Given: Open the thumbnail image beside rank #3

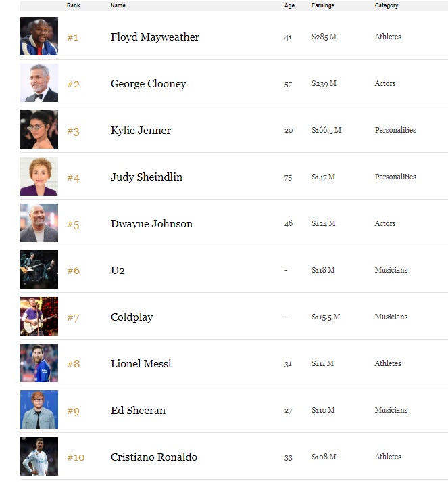Looking at the screenshot, I should click(39, 130).
